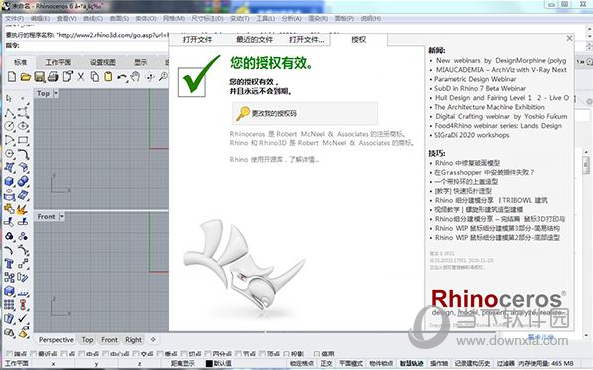This screenshot has height=370, width=593.
Task: Switch to the 设置视图 toolbar tab
Action: click(103, 62)
